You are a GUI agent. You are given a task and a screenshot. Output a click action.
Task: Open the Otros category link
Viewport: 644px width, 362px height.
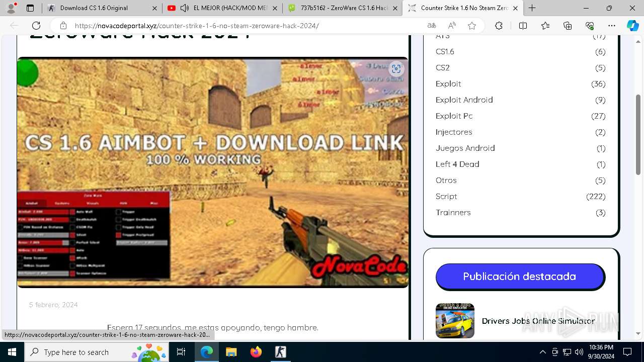coord(446,180)
